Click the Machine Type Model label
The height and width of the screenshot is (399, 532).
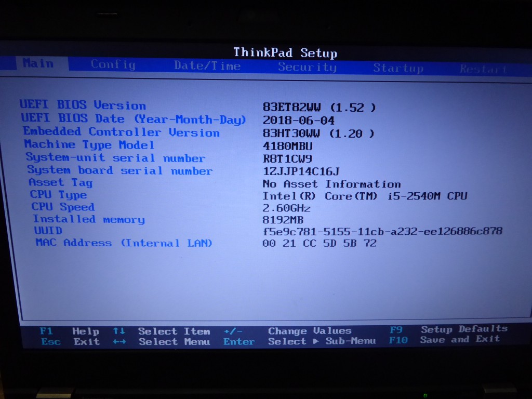(x=89, y=144)
